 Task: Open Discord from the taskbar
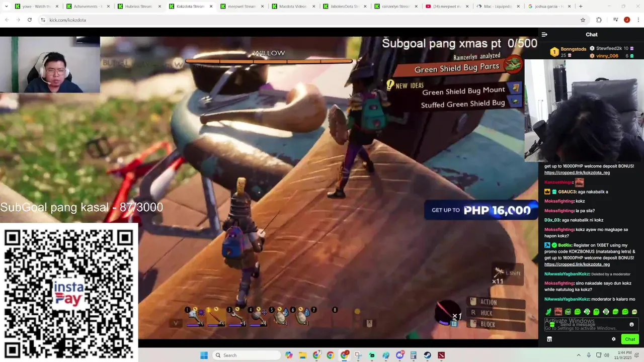(400, 355)
